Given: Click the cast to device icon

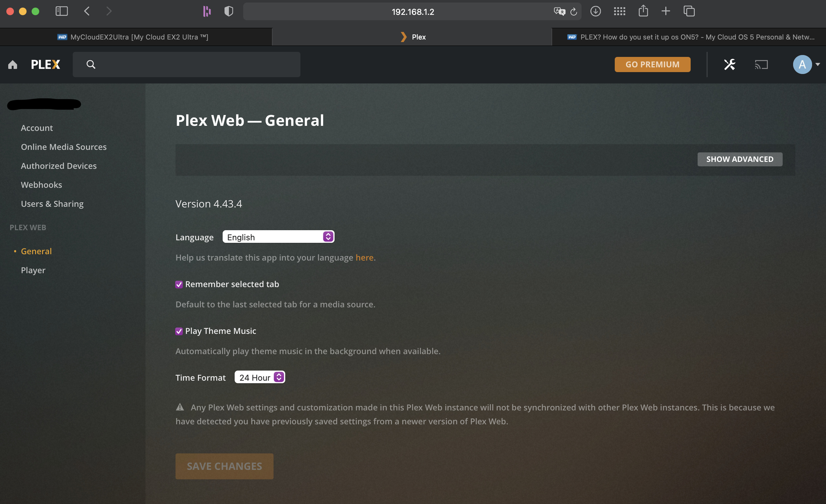Looking at the screenshot, I should (x=761, y=64).
